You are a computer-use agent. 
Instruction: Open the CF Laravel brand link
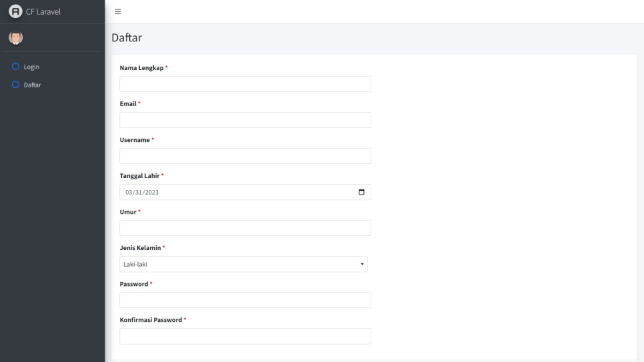35,11
